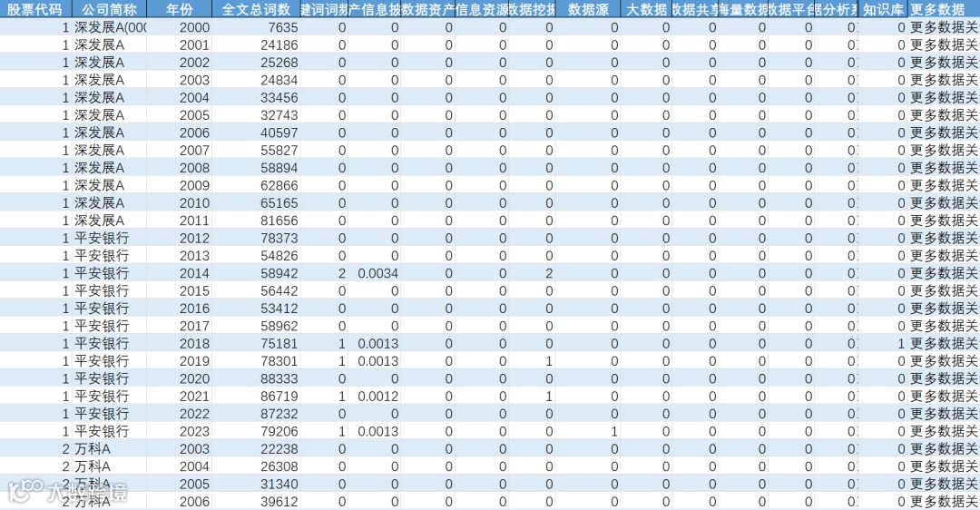Click the 股票代码 column header
This screenshot has height=510, width=980.
pos(35,9)
